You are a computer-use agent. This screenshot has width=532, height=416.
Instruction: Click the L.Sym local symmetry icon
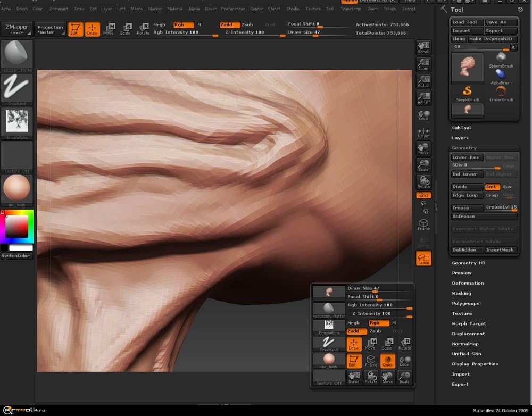(x=423, y=132)
